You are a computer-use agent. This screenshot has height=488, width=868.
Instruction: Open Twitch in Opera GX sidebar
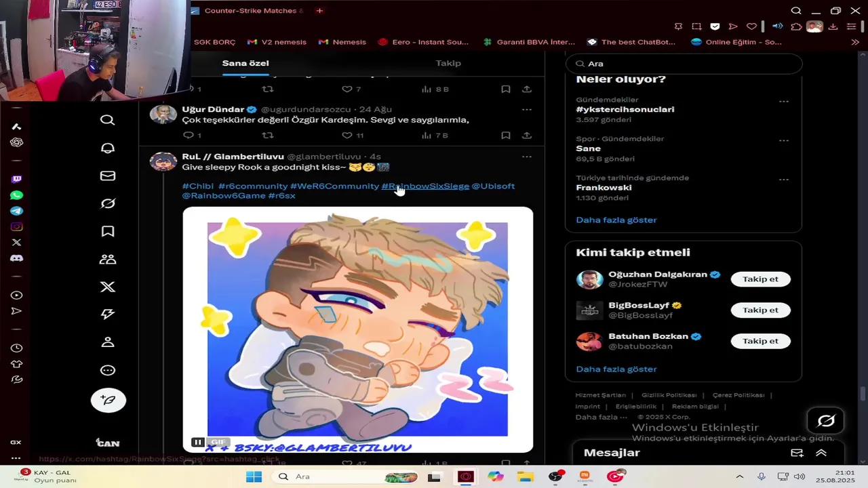pyautogui.click(x=17, y=180)
